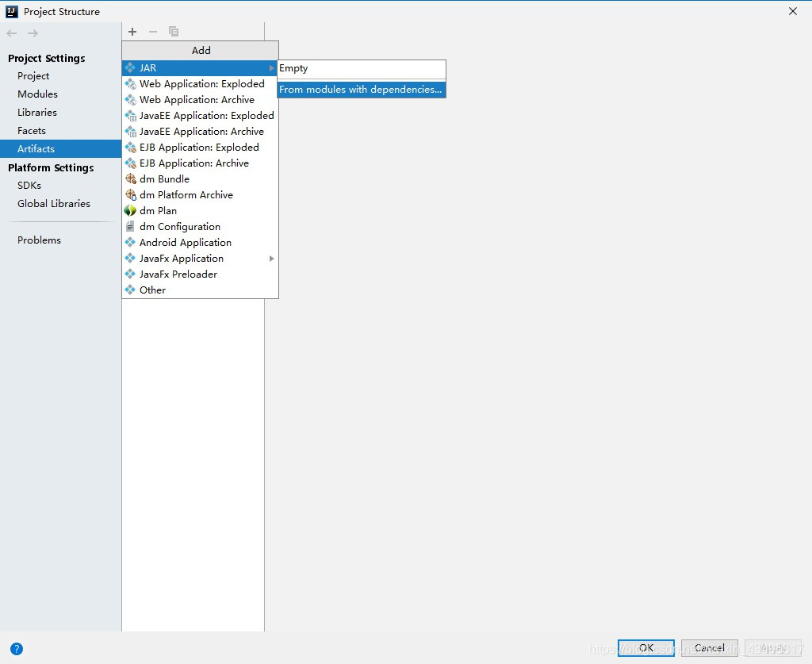
Task: Choose dm Platform Archive menu entry
Action: coord(200,194)
